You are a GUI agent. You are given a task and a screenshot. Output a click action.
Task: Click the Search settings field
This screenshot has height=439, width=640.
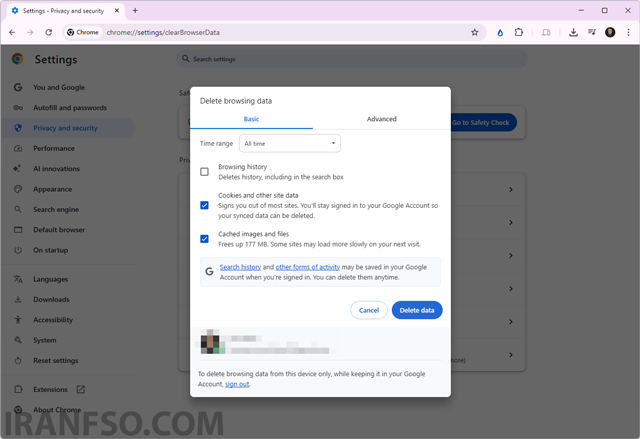click(x=352, y=59)
